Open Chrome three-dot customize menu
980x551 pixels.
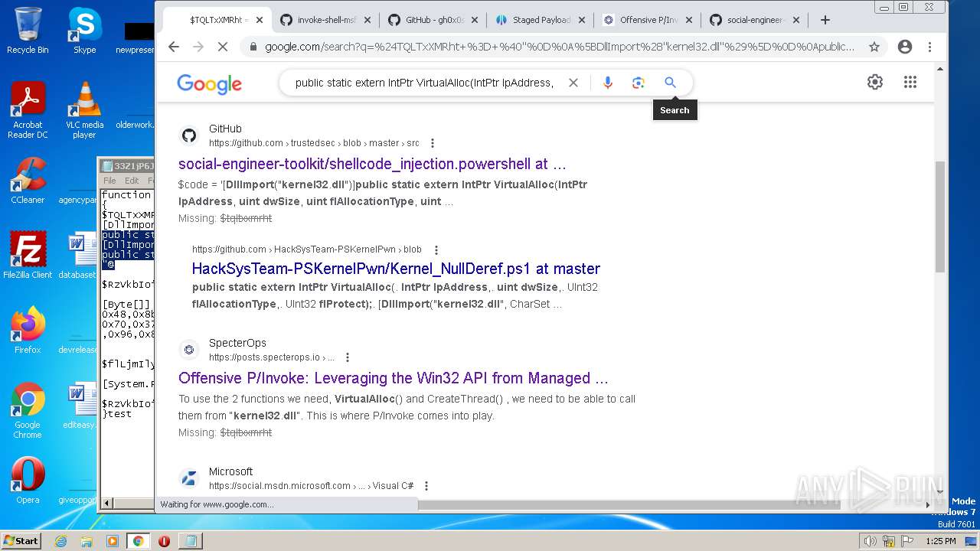click(929, 47)
